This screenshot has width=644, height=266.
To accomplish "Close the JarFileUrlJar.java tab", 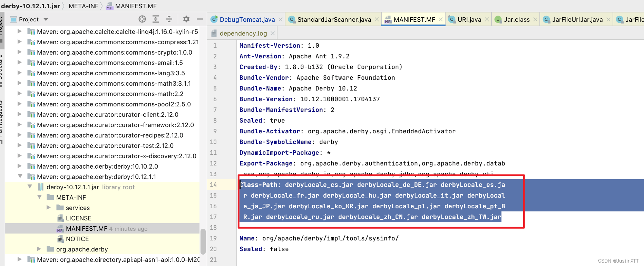I will point(608,20).
